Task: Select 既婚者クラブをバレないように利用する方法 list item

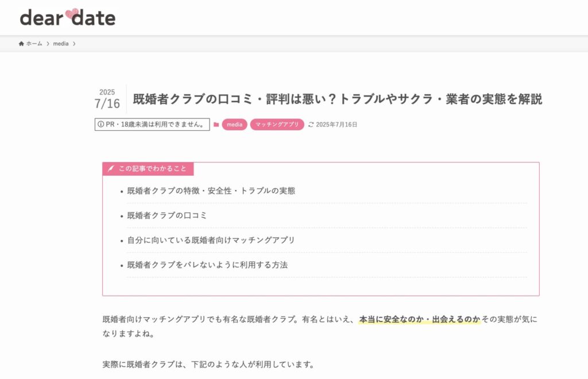Action: pyautogui.click(x=207, y=265)
